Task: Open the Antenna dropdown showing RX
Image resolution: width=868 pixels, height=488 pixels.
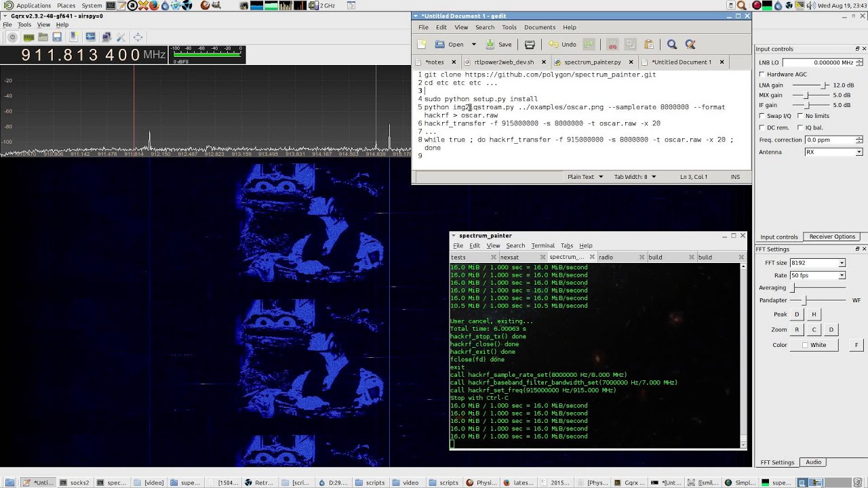Action: point(833,152)
